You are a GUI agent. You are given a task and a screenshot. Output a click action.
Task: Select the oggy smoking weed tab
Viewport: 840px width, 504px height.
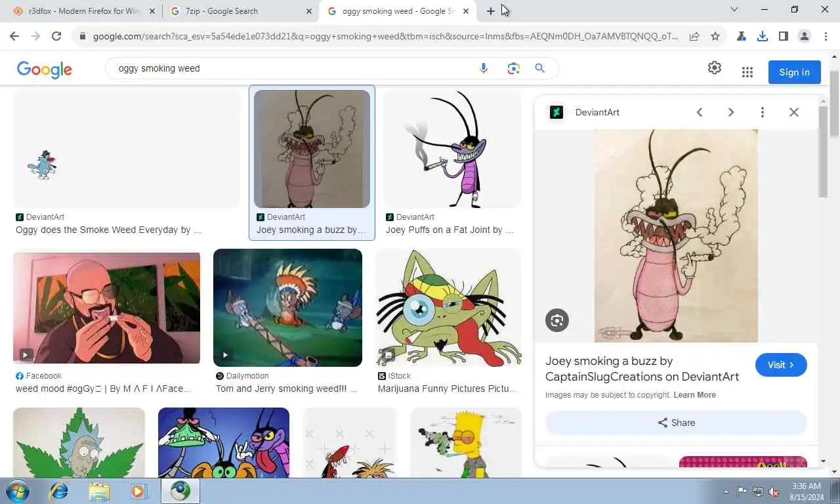tap(398, 11)
